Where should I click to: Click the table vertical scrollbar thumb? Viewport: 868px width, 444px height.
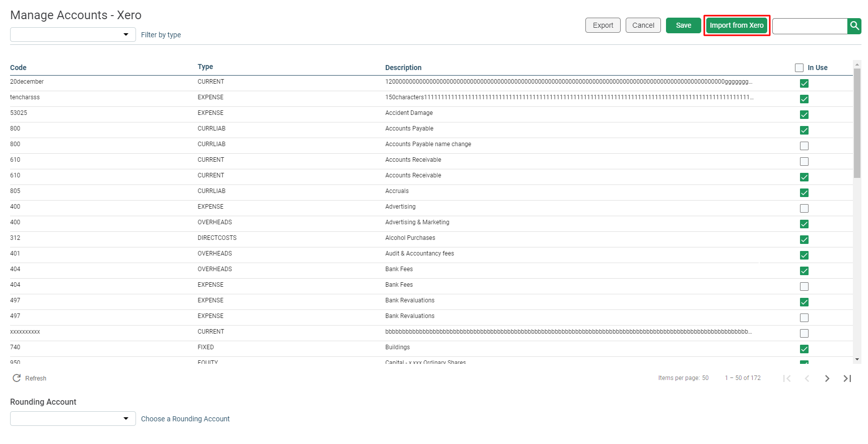coord(857,123)
